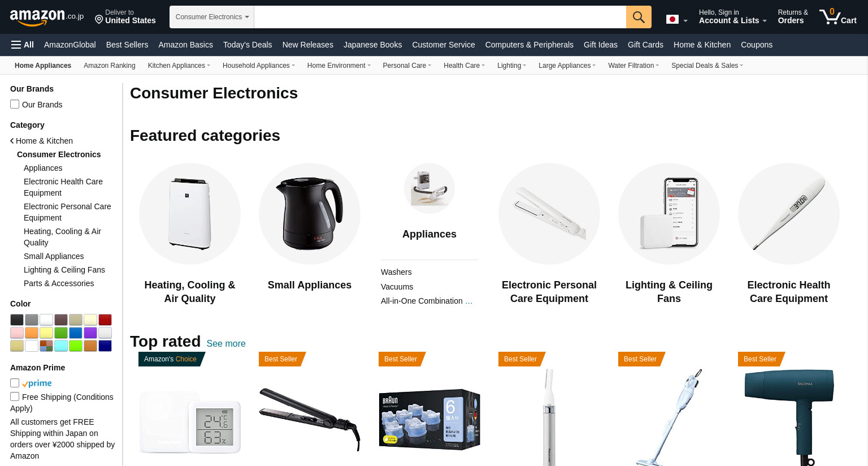Click inside the main search text field
The width and height of the screenshot is (868, 466).
point(440,17)
